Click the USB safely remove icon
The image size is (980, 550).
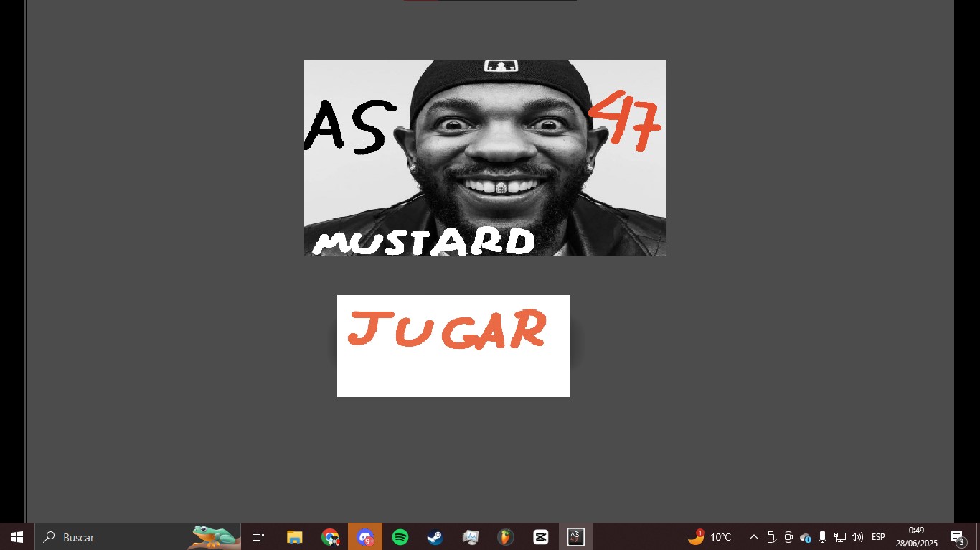[771, 537]
